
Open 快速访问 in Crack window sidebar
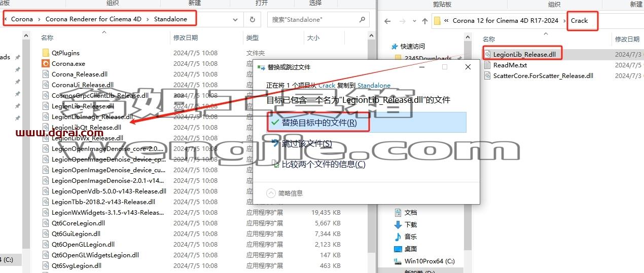(x=413, y=46)
